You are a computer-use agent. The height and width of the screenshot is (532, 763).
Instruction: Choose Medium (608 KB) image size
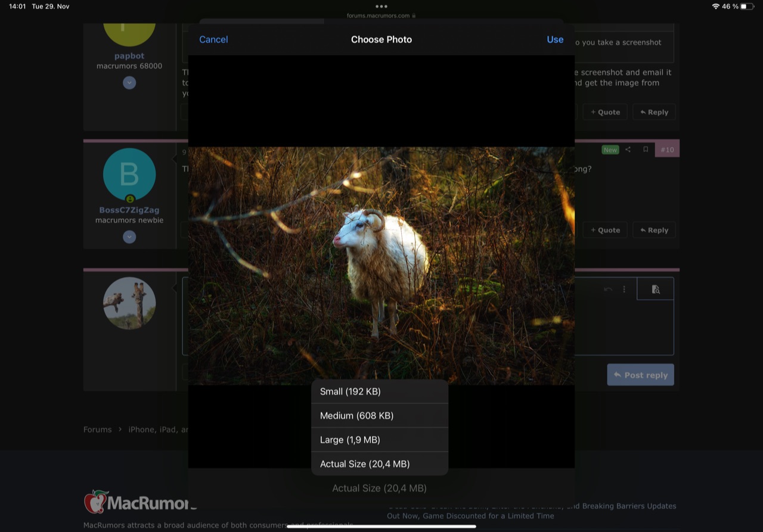tap(380, 416)
